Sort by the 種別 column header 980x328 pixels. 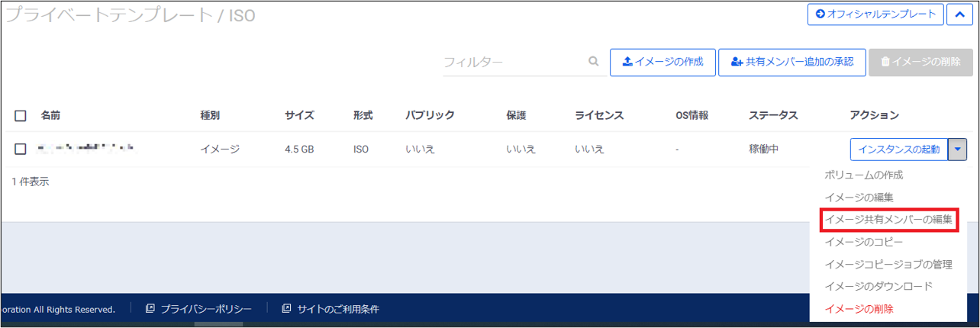pos(210,115)
